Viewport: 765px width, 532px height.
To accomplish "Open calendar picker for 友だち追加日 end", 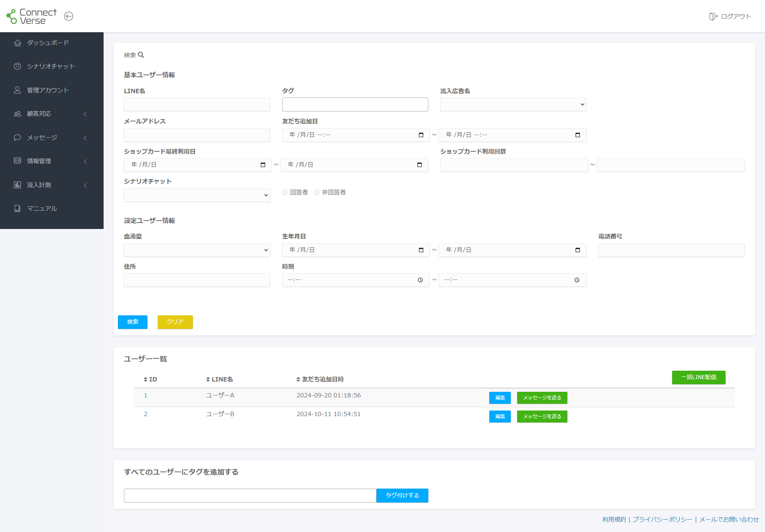I will click(578, 135).
